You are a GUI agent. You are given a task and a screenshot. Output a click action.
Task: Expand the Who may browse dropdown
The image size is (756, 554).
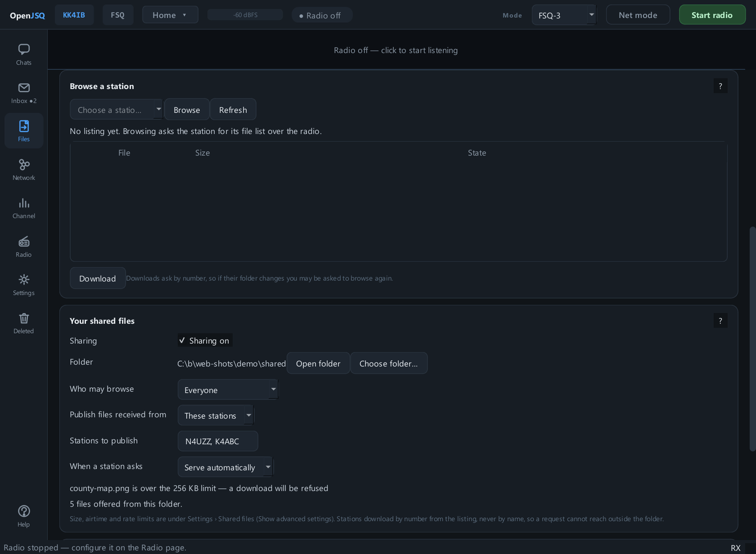[x=228, y=390]
